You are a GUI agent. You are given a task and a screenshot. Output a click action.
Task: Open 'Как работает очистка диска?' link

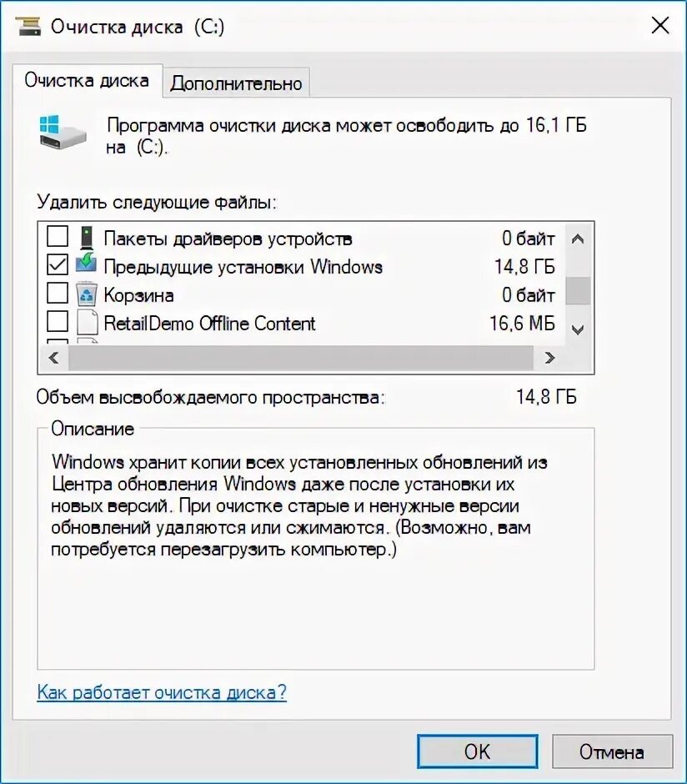click(x=162, y=692)
